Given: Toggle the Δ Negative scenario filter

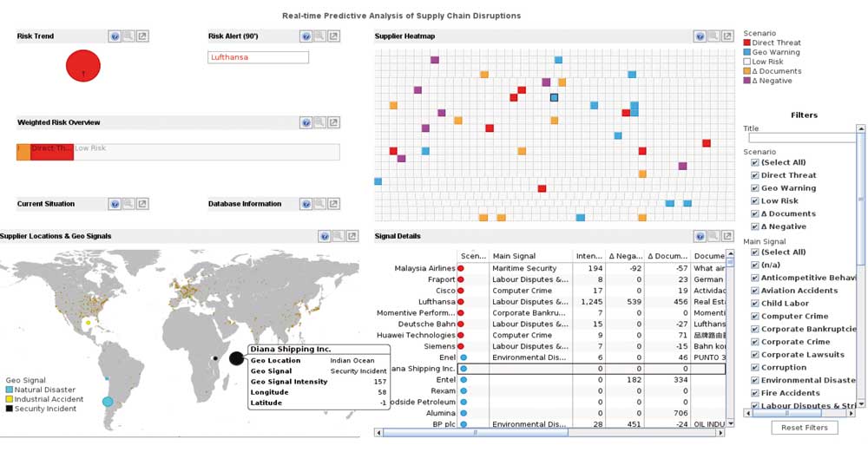Looking at the screenshot, I should click(x=754, y=226).
